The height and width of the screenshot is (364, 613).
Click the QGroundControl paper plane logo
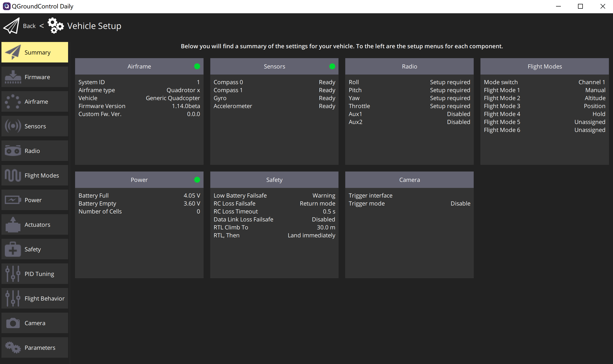coord(11,26)
